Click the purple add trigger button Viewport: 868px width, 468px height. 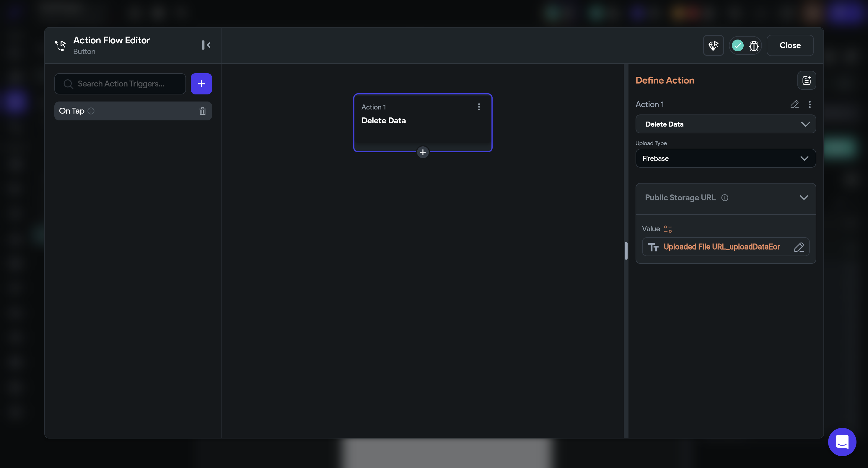coord(201,84)
